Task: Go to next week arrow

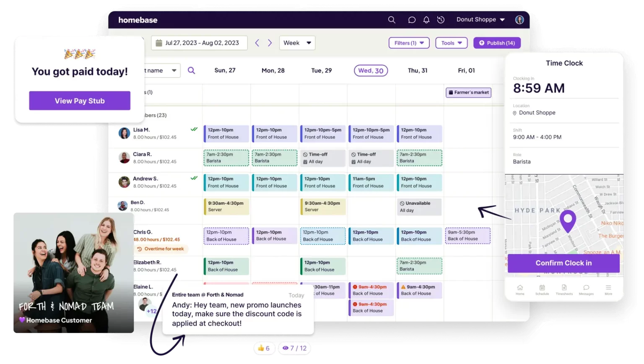Action: point(270,43)
